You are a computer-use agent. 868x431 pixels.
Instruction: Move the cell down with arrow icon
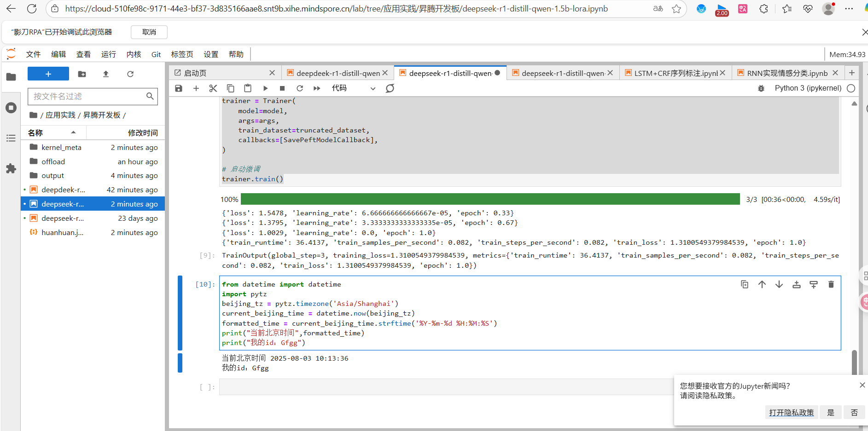tap(779, 285)
